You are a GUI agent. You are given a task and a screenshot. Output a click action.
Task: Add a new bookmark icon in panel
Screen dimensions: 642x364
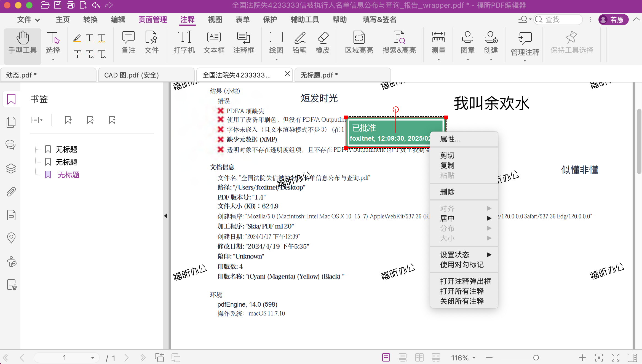68,120
